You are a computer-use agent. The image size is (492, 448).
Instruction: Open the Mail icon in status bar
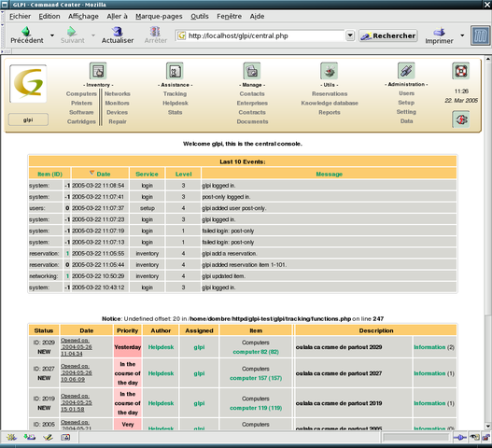click(29, 437)
